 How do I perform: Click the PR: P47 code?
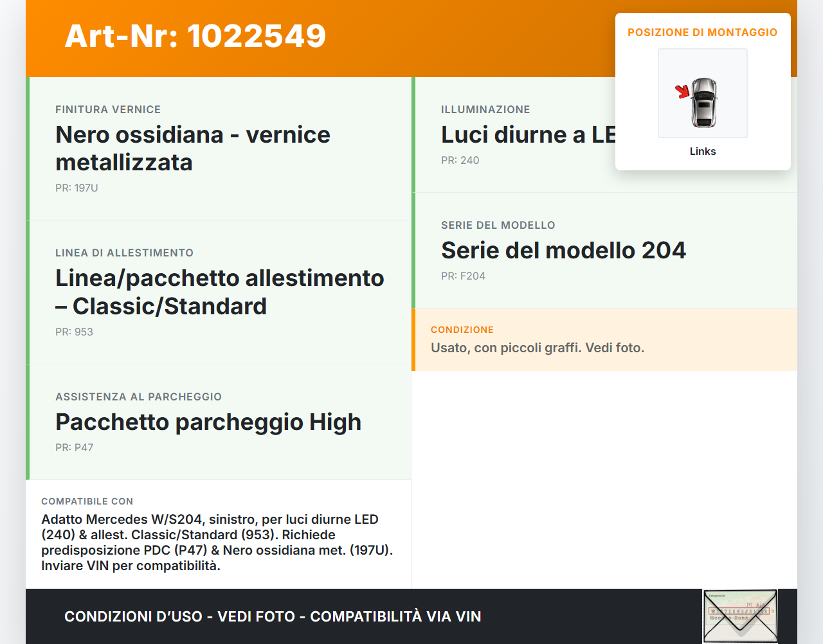click(75, 447)
